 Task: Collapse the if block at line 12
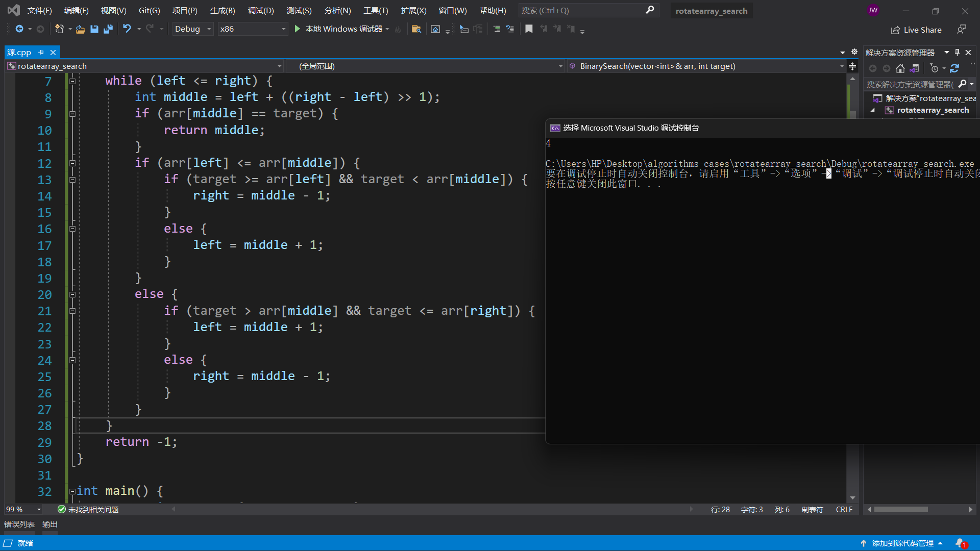pyautogui.click(x=72, y=163)
